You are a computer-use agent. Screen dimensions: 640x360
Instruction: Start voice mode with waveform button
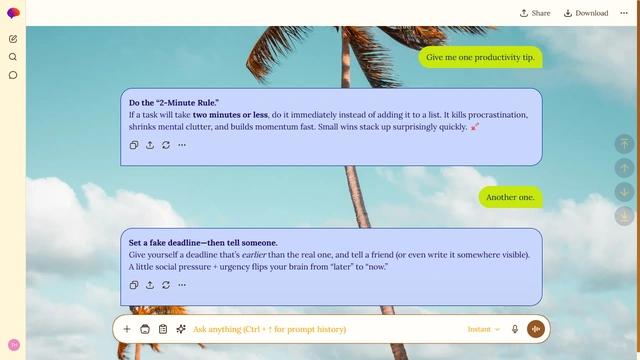(536, 329)
